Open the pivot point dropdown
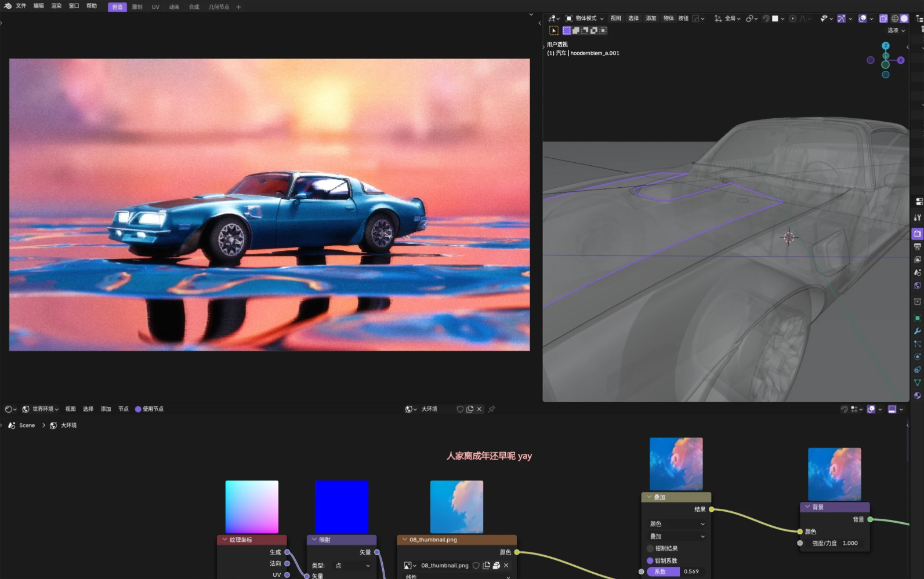 tap(751, 19)
